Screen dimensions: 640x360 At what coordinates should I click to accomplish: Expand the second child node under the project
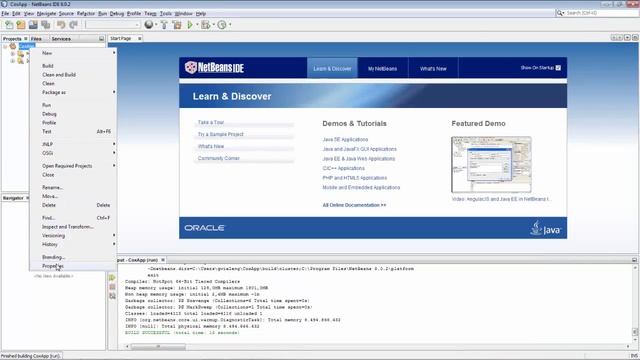point(13,61)
